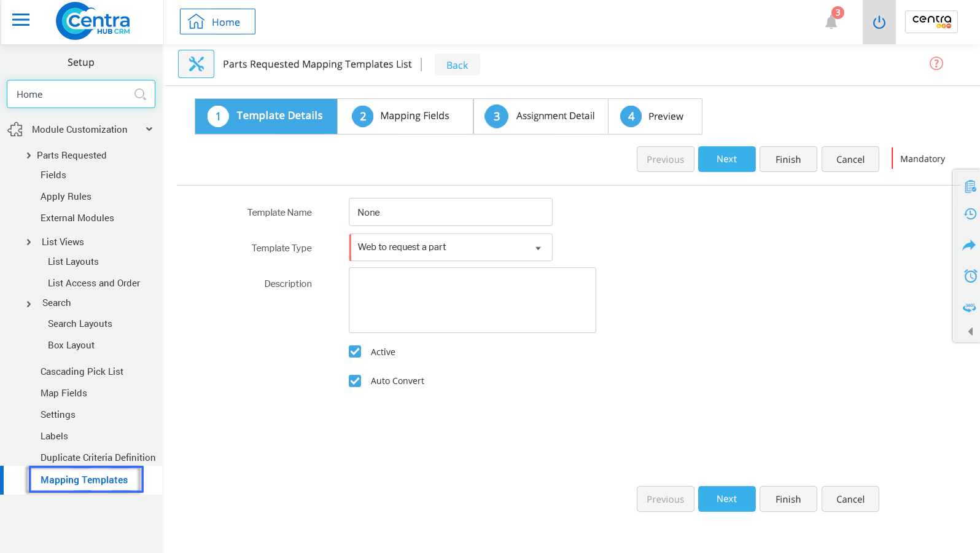Click the bottom Finish button
980x553 pixels.
tap(788, 499)
